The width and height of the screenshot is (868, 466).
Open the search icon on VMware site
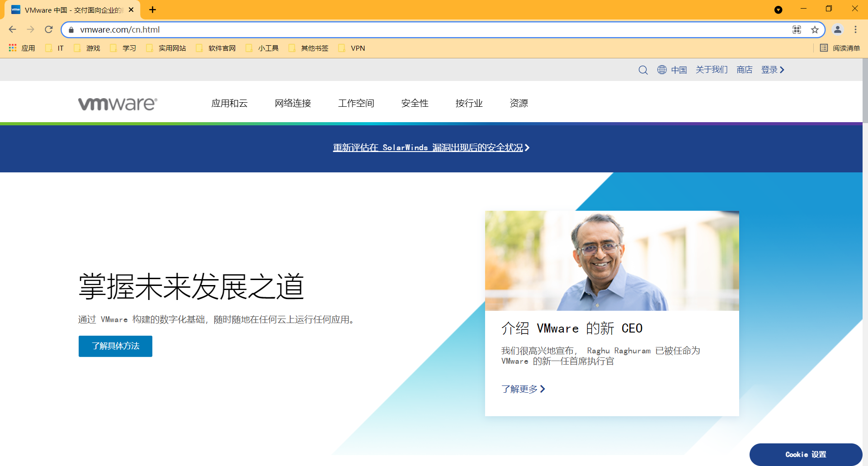[x=643, y=70]
